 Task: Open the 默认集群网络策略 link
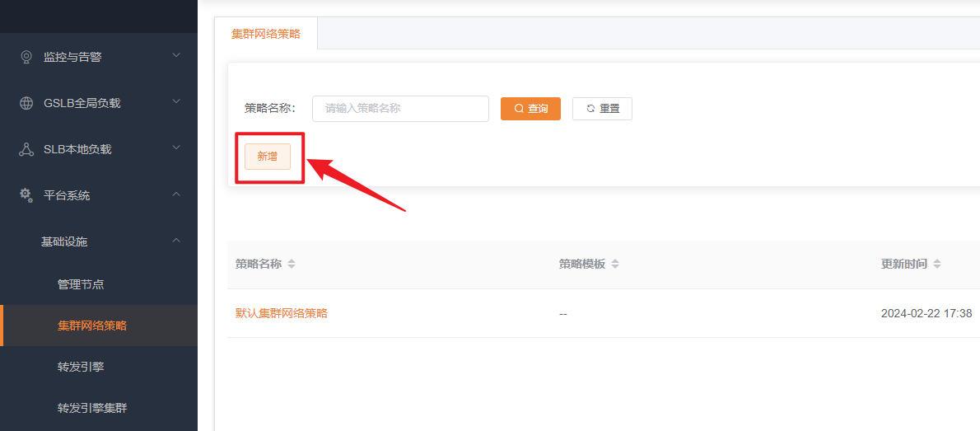click(282, 313)
